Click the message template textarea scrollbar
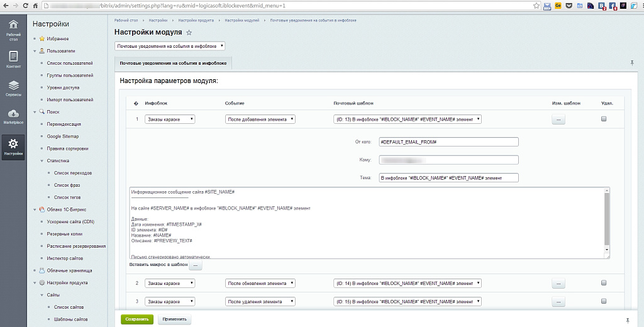Image resolution: width=644 pixels, height=327 pixels. pos(606,221)
